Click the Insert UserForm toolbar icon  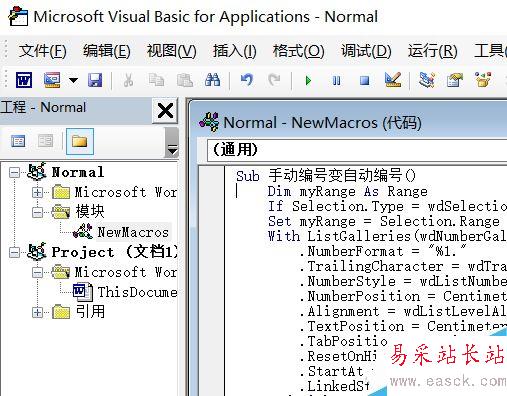[x=52, y=80]
